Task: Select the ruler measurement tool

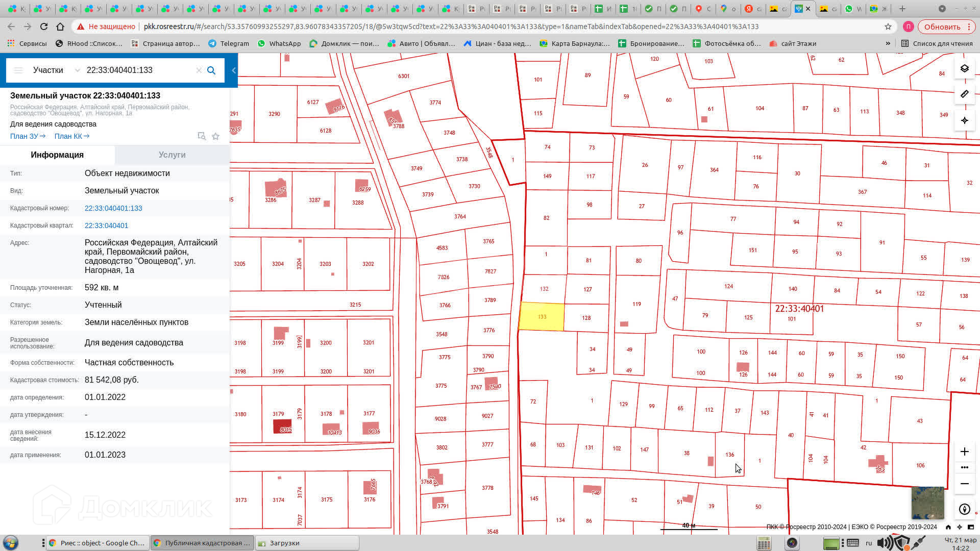Action: tap(964, 94)
